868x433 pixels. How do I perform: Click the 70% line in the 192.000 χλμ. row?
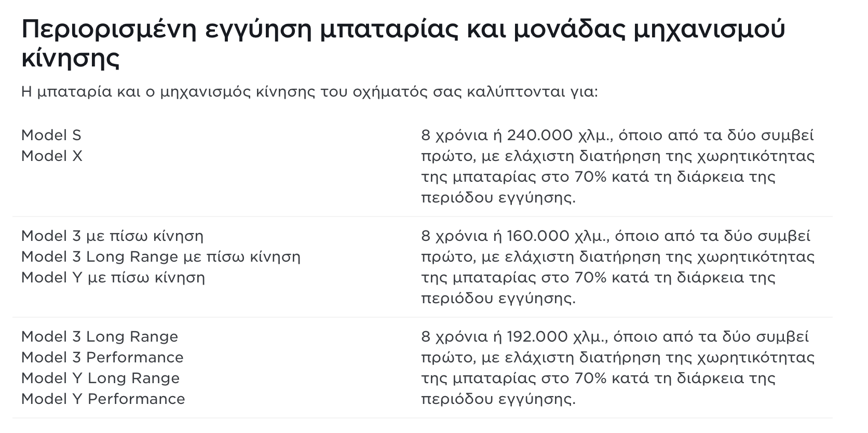point(598,378)
